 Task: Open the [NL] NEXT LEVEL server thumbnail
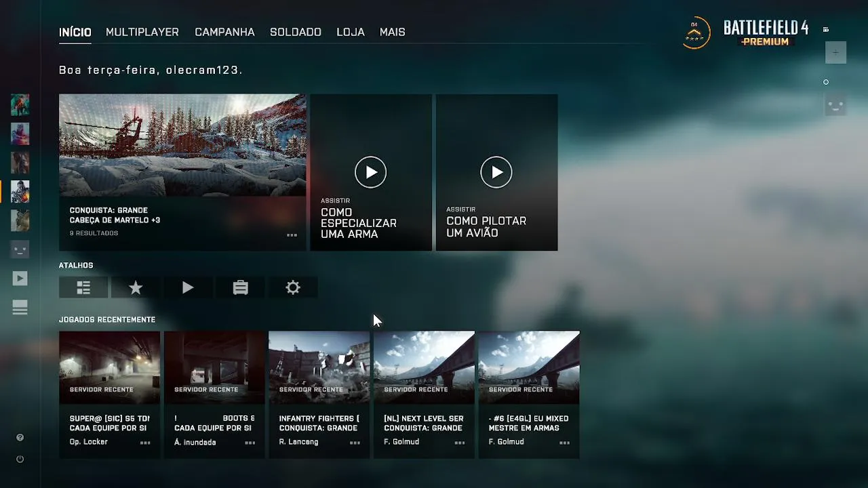(424, 367)
